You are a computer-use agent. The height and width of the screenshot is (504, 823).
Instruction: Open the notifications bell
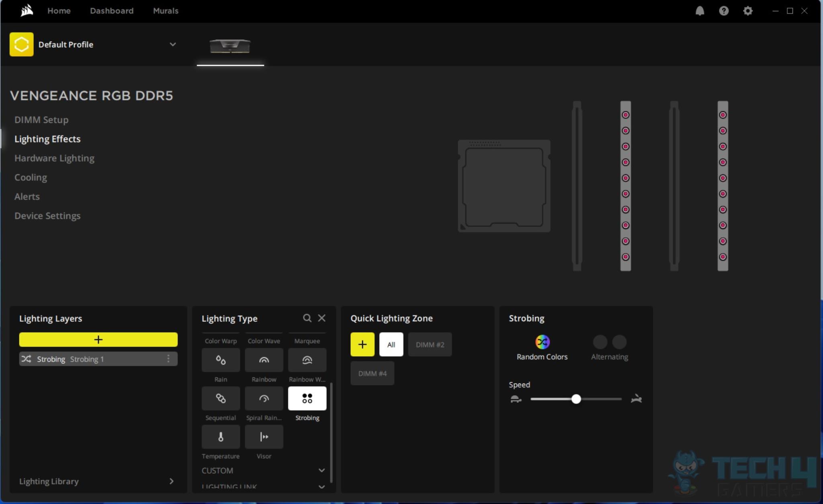coord(700,11)
